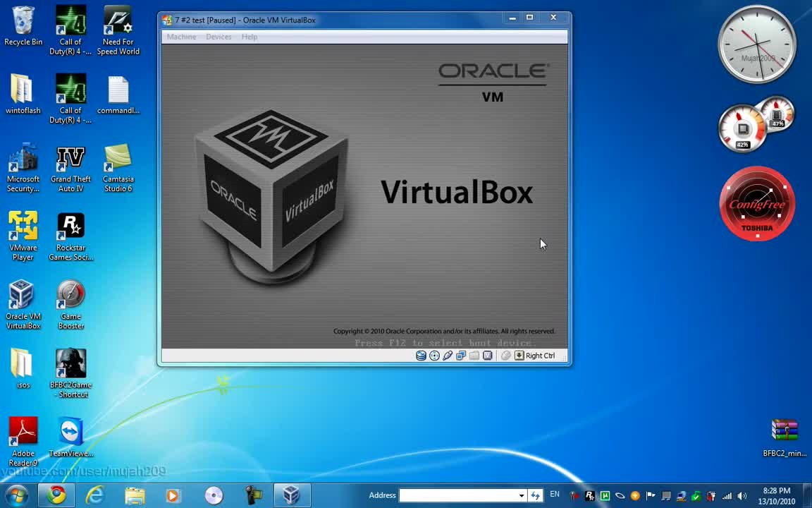The image size is (812, 508).
Task: Click inside the taskbar Address input field
Action: pos(458,495)
